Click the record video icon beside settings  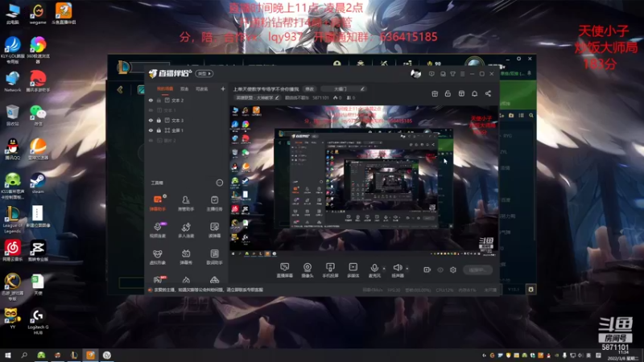(x=427, y=269)
